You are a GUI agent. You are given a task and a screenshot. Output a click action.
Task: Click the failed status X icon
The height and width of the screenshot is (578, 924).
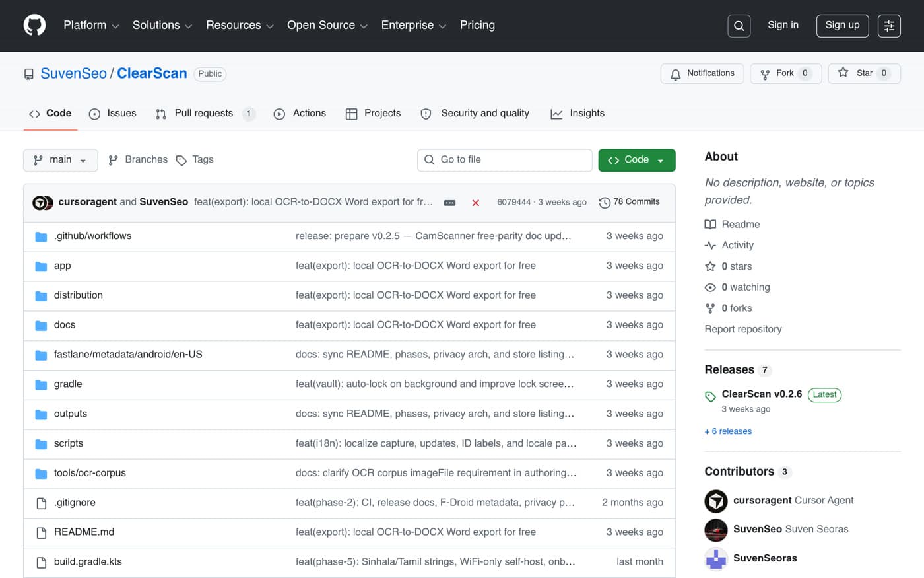click(475, 203)
